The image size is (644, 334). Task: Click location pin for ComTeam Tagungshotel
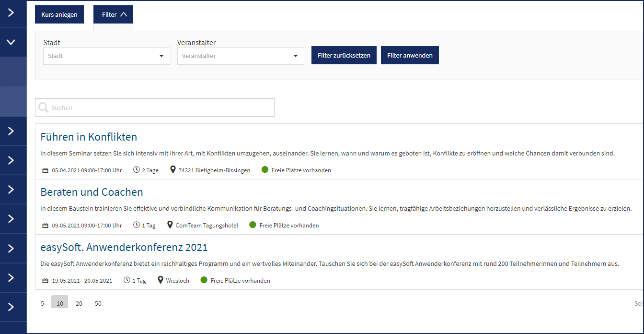point(170,225)
